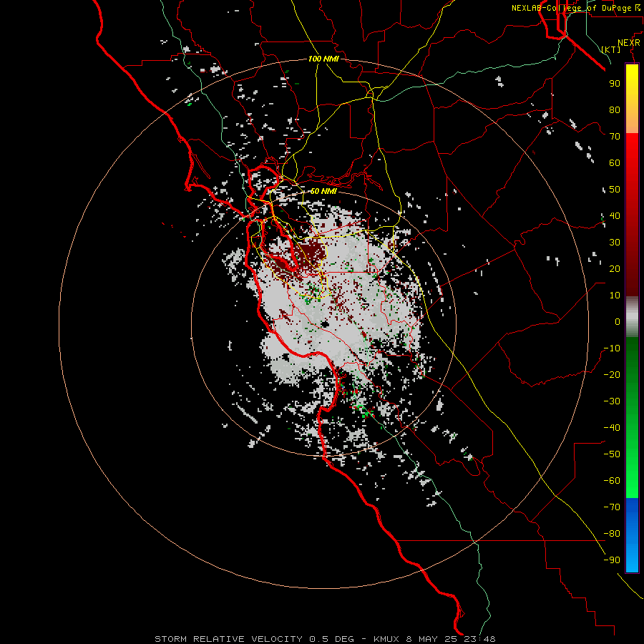
Task: Click the "40" scale label
Action: coord(615,215)
